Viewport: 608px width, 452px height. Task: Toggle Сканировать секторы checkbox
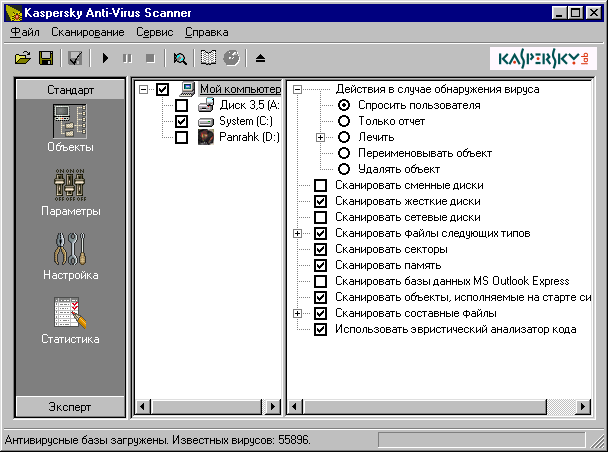pos(320,249)
